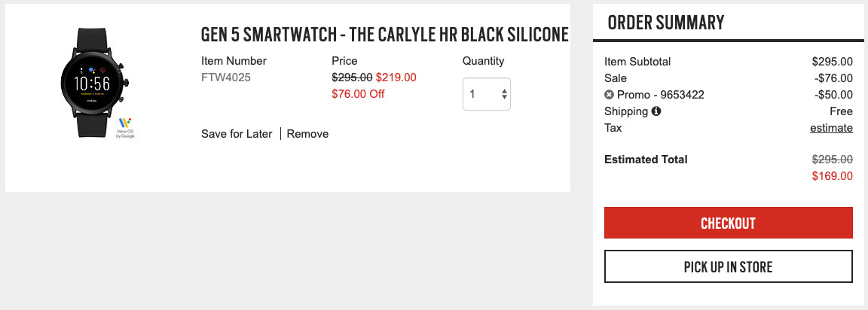Click the Shipping label in order summary

pyautogui.click(x=625, y=111)
